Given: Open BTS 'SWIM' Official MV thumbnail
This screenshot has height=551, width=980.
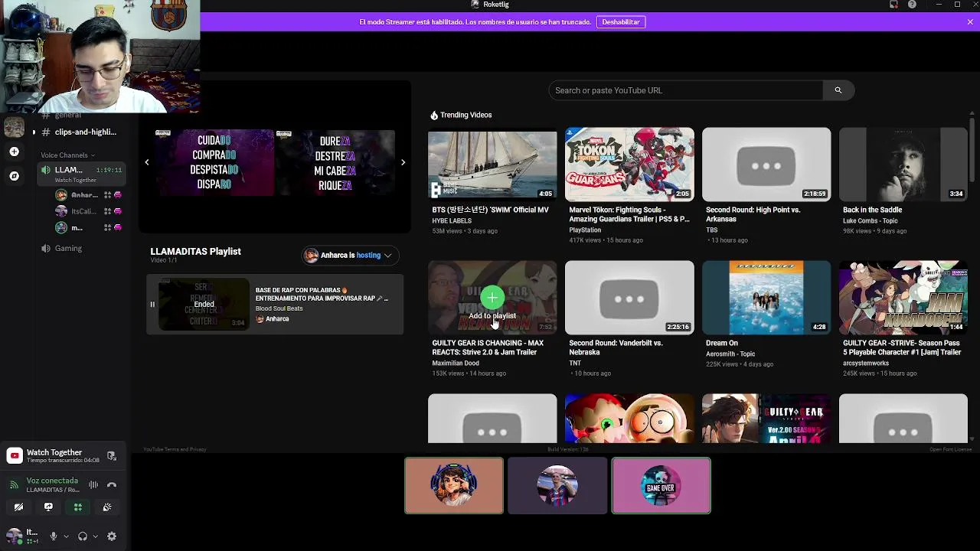Looking at the screenshot, I should [492, 164].
